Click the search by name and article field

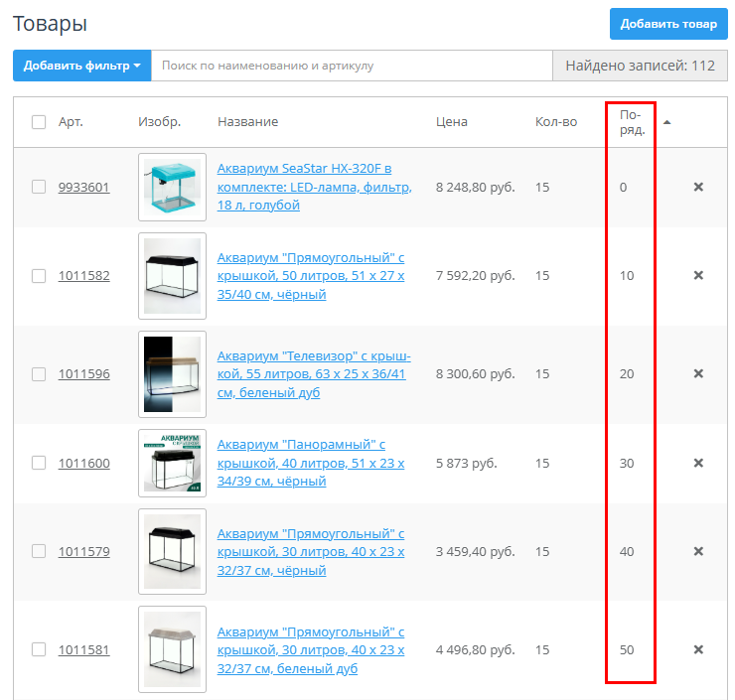(x=352, y=66)
